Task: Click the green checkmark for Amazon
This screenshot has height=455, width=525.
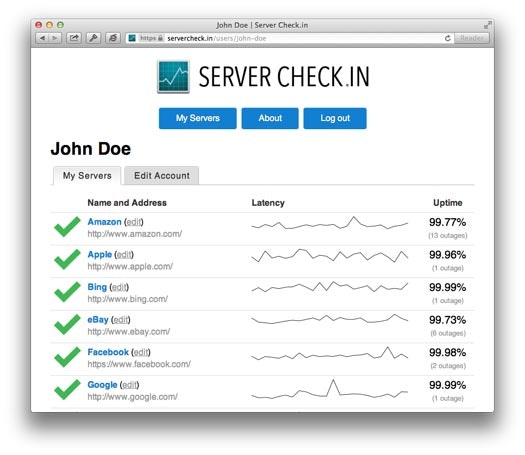Action: (x=67, y=227)
